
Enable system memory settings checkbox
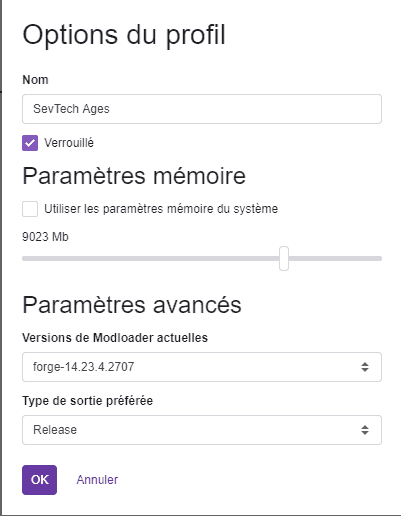click(x=30, y=209)
